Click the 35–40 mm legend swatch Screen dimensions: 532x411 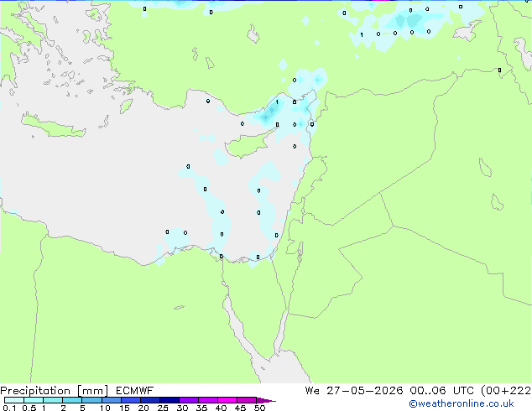[207, 400]
